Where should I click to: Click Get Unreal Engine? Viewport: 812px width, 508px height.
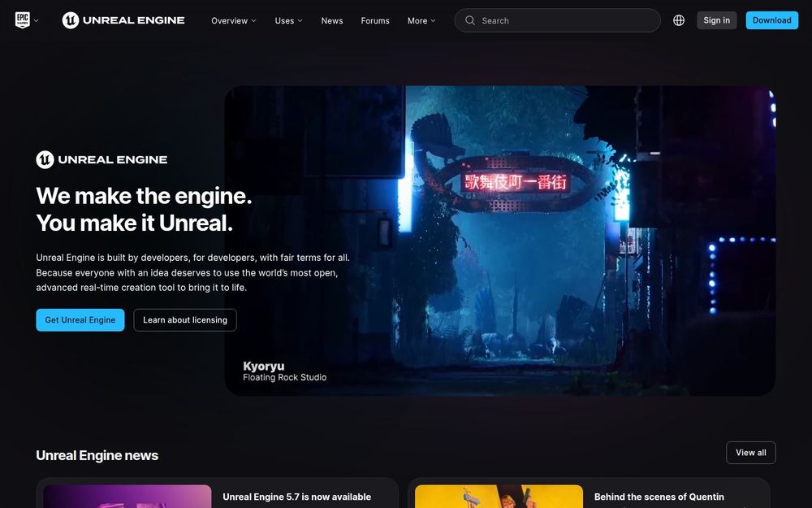[80, 319]
